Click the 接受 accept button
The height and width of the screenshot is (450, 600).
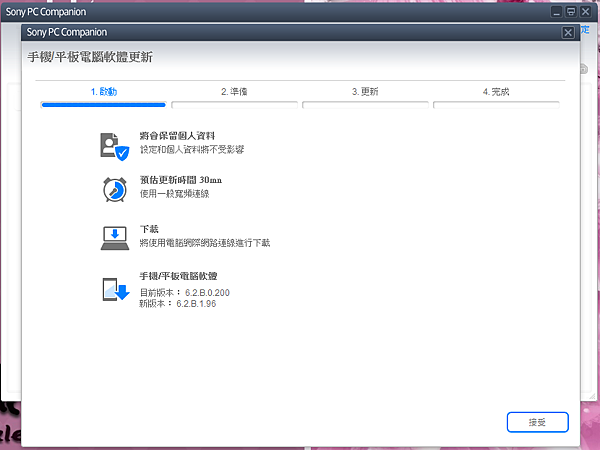[x=538, y=422]
